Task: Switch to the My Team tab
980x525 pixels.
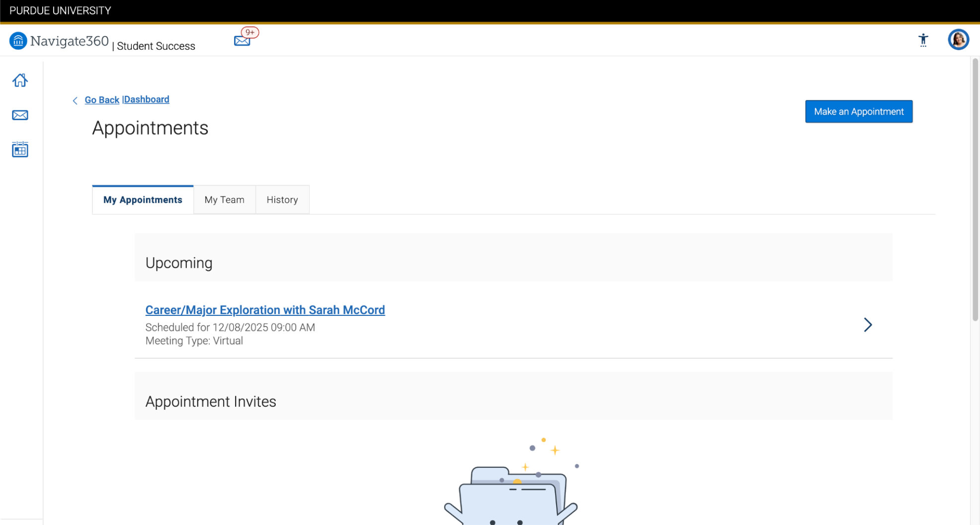Action: click(224, 200)
